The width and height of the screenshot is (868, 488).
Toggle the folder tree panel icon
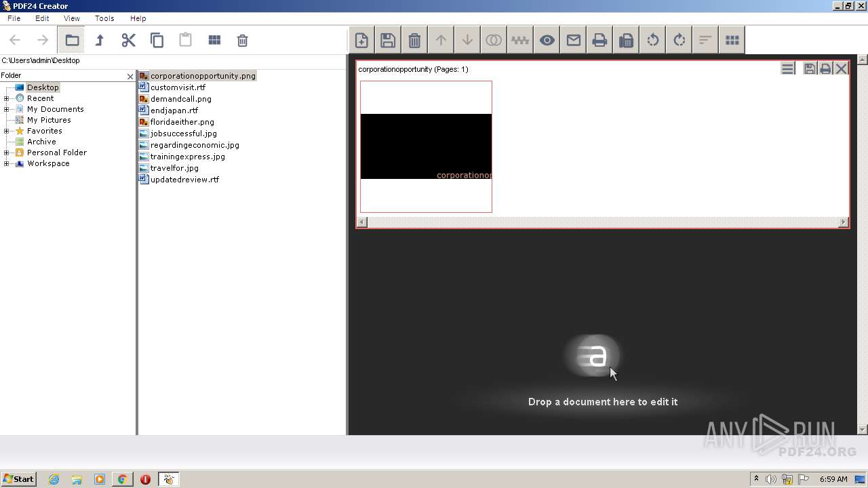(x=71, y=41)
